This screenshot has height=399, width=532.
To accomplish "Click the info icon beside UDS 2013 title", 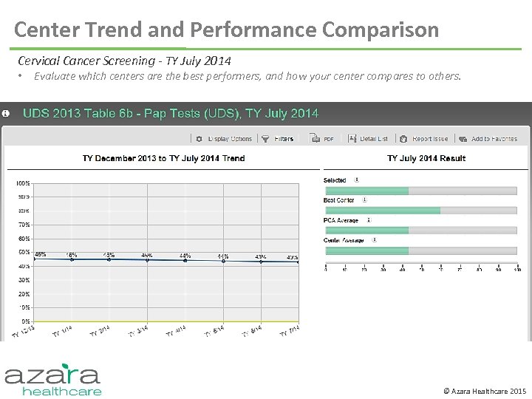I will coord(5,113).
